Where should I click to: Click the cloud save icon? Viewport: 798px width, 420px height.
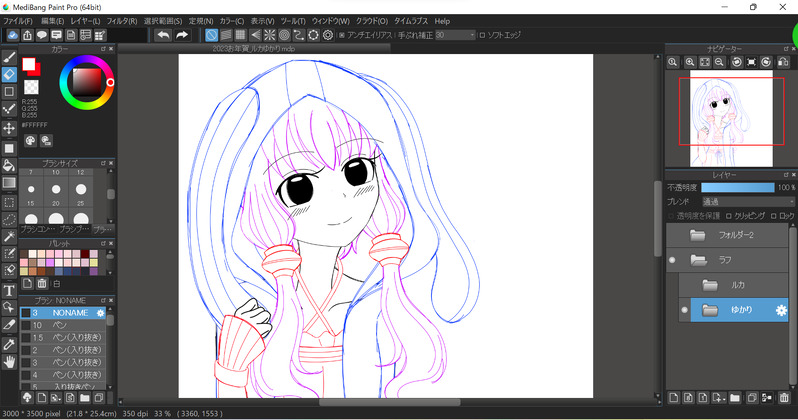[x=13, y=35]
